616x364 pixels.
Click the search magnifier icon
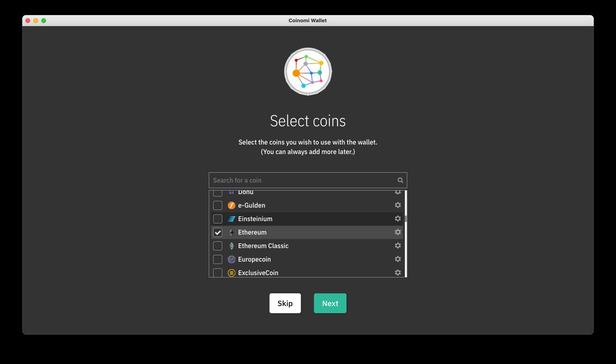400,180
